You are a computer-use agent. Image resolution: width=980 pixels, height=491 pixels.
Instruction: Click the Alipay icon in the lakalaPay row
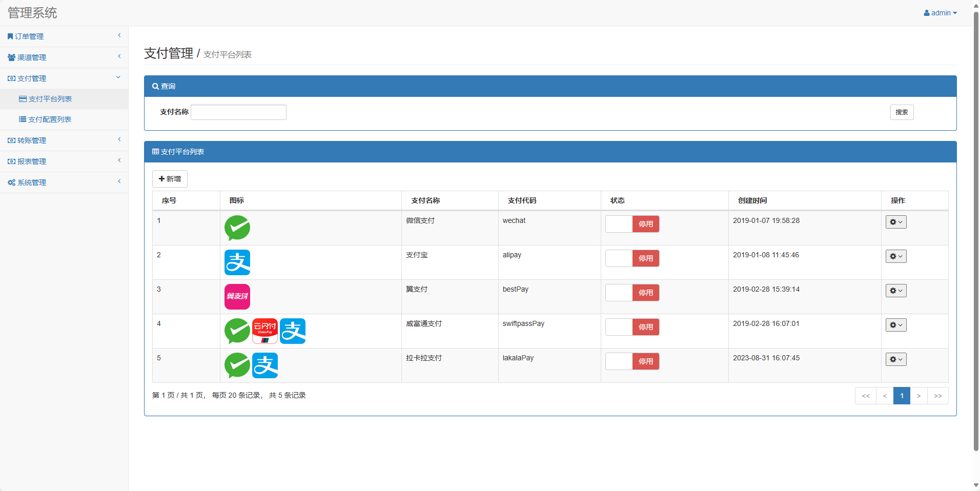(x=265, y=365)
